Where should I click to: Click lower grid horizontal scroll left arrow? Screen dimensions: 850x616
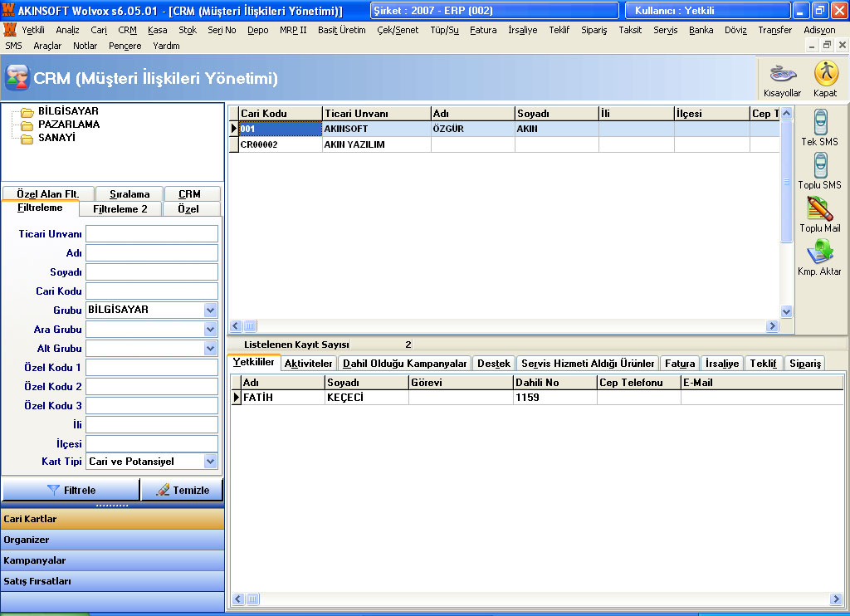[x=238, y=599]
